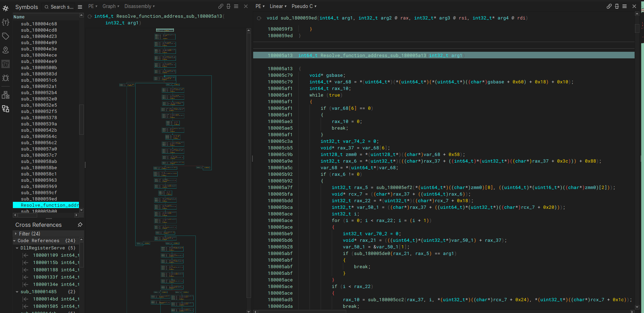This screenshot has height=313, width=644.
Task: Collapse the DllRegisterServe {5} tree node
Action: (x=17, y=248)
